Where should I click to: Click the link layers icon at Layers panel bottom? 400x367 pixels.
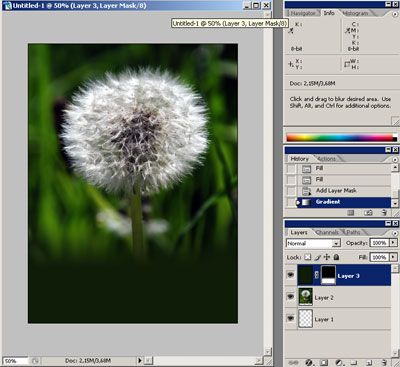pos(293,362)
